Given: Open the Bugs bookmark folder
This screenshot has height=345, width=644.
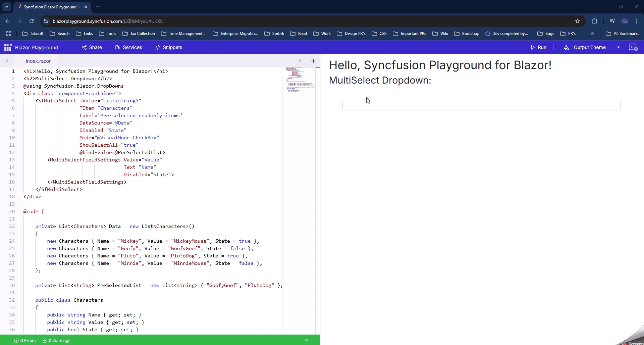Looking at the screenshot, I should tap(546, 34).
